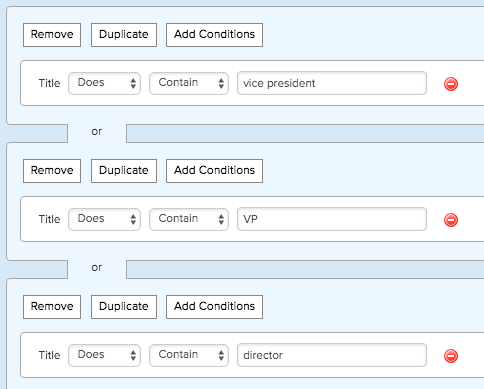Open the 'Contain' dropdown in director row
The image size is (484, 389).
coord(189,355)
